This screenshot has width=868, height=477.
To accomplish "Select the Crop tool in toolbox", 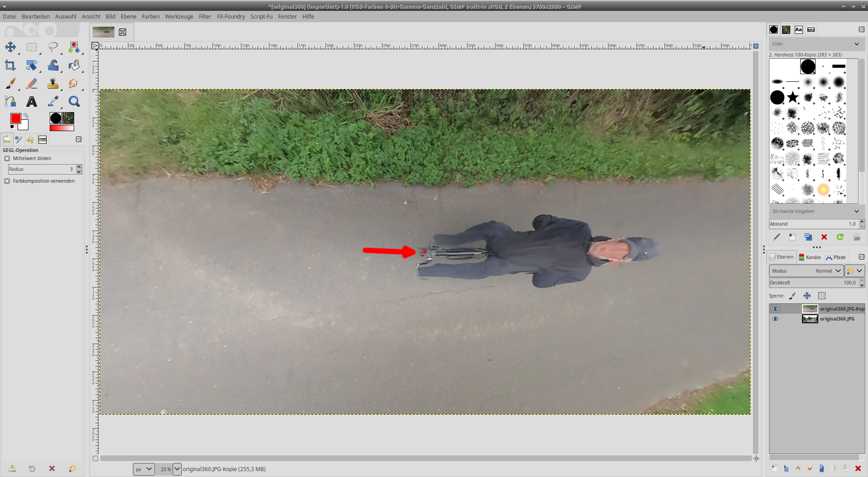I will pos(10,66).
